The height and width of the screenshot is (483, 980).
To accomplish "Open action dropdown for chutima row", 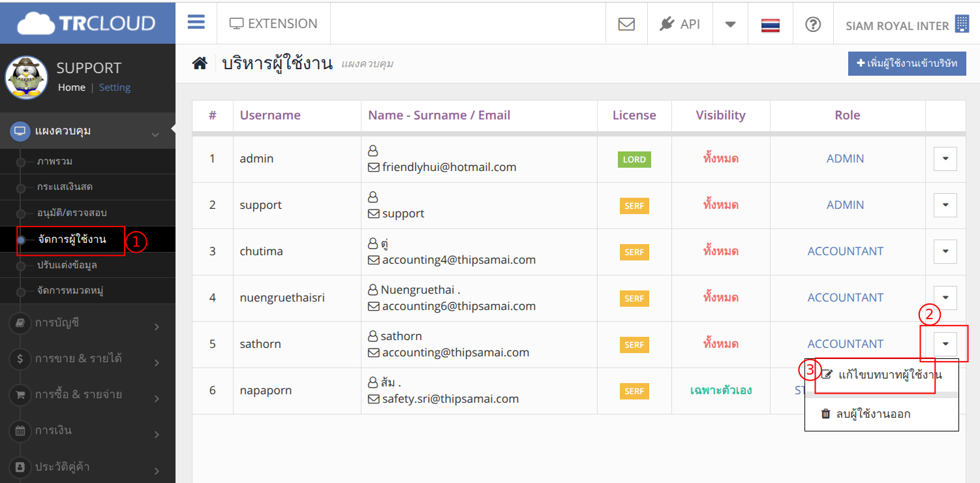I will pyautogui.click(x=945, y=251).
